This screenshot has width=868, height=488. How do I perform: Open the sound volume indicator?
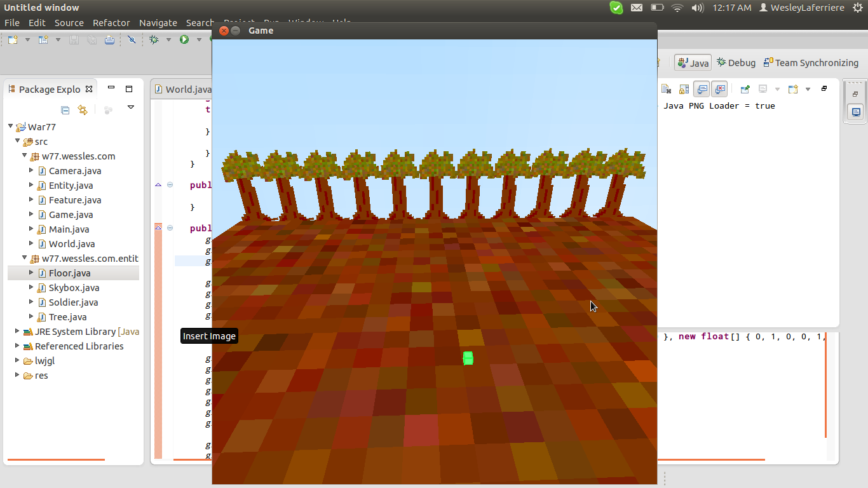pos(698,8)
